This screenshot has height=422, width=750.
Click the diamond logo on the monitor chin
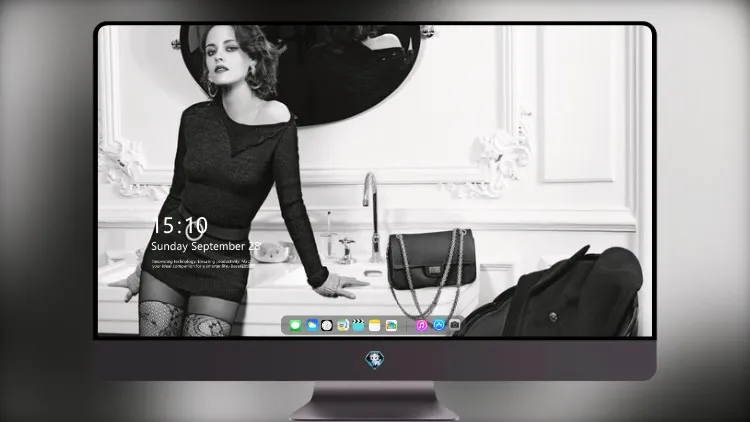click(x=375, y=360)
